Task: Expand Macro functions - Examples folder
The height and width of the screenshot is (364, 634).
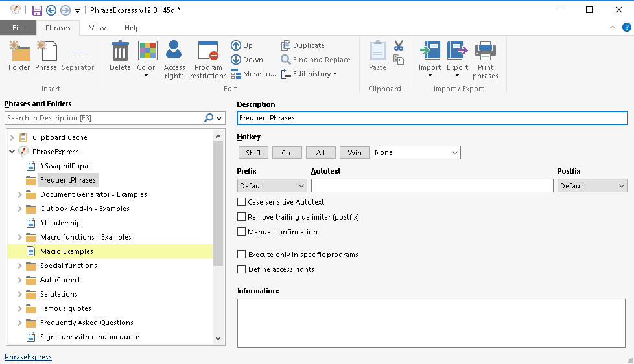Action: [x=19, y=237]
